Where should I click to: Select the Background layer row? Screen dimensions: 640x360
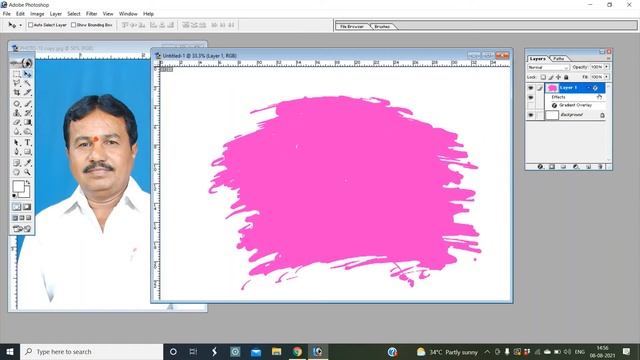coord(575,115)
